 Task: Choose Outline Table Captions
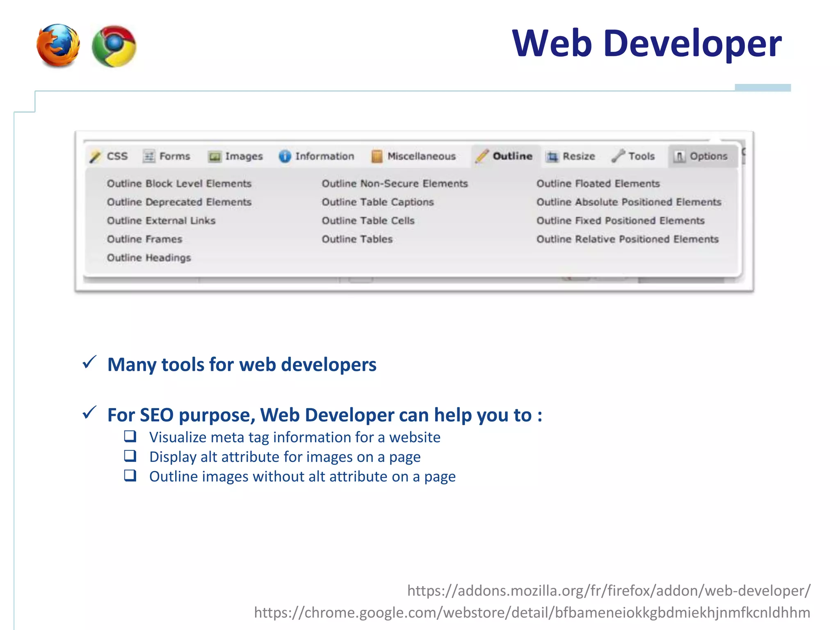378,202
